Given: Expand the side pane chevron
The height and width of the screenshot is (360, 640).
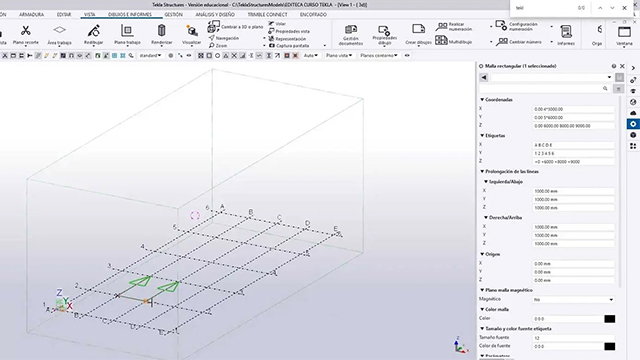Looking at the screenshot, I should (x=633, y=68).
